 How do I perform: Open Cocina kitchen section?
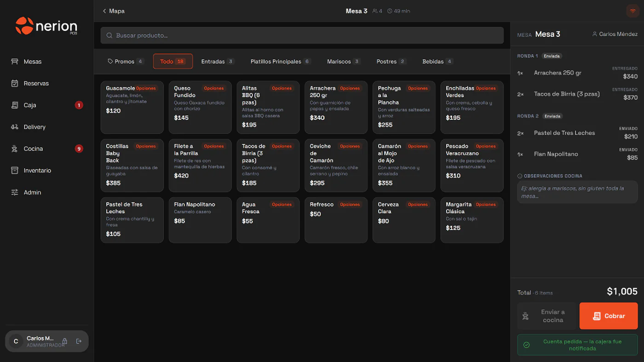pyautogui.click(x=46, y=149)
